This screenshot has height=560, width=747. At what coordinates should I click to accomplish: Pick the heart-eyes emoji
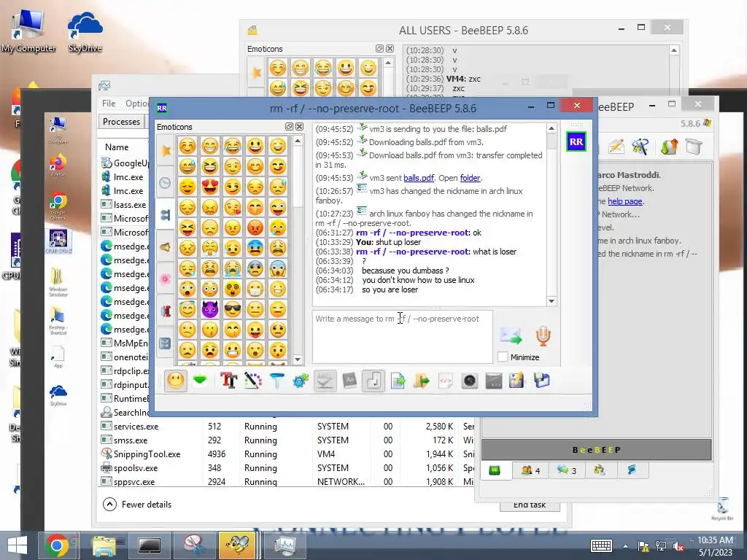[209, 187]
